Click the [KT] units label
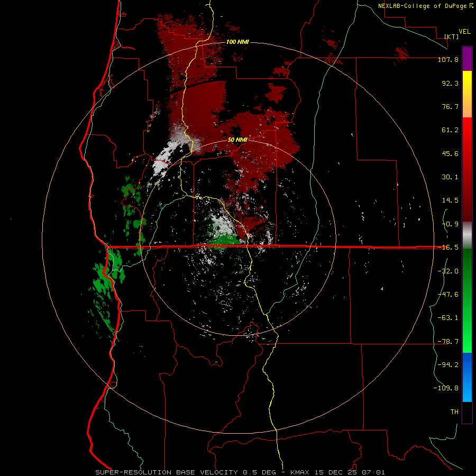The image size is (476, 476). click(452, 36)
